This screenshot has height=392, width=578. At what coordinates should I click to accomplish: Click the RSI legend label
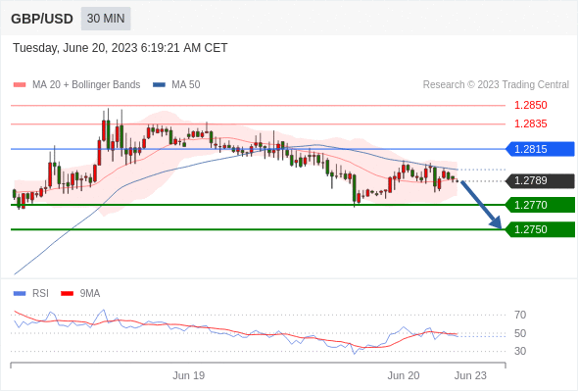40,294
